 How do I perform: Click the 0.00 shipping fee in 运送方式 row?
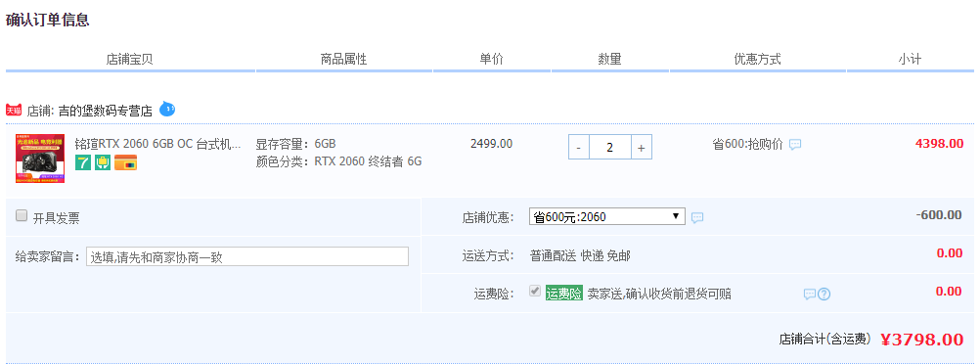[x=950, y=253]
